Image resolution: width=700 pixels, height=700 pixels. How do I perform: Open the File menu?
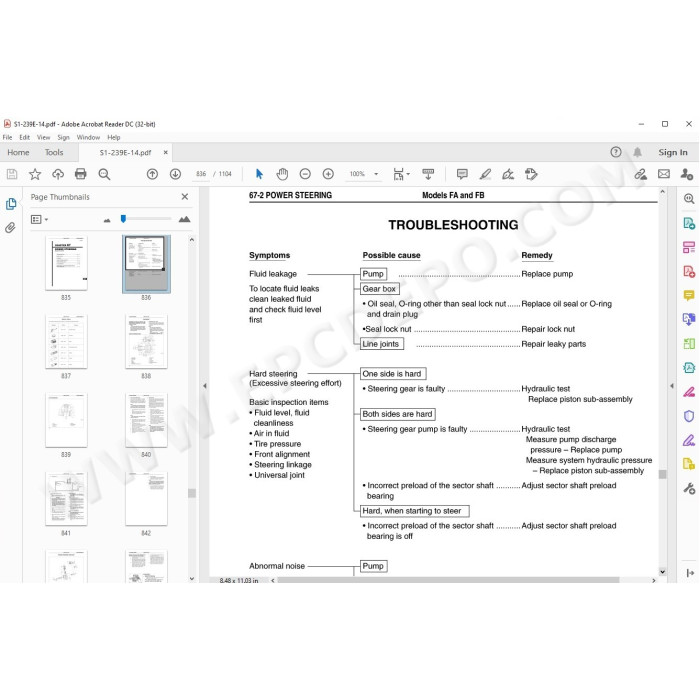coord(7,138)
